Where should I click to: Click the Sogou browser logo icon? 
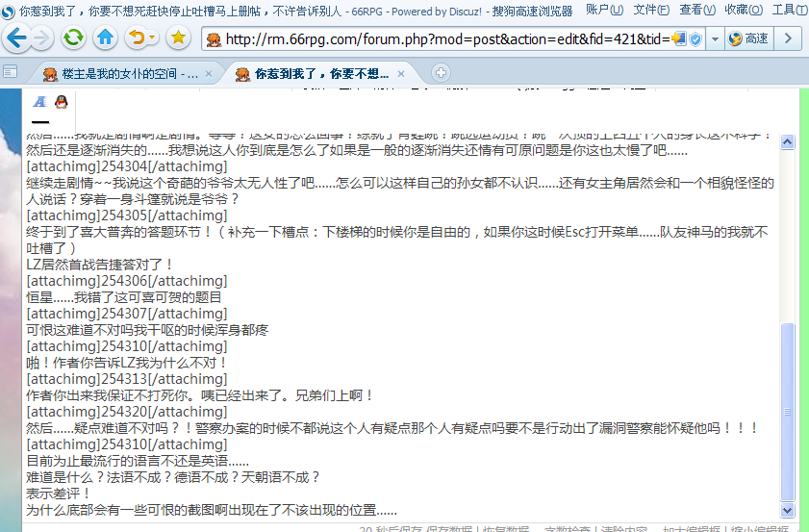coord(8,12)
